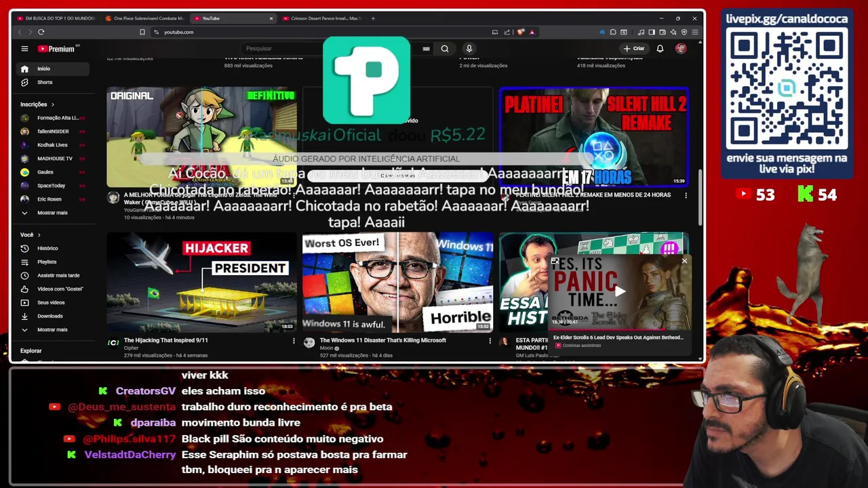The image size is (868, 488).
Task: Expand the Você section
Action: (31, 235)
